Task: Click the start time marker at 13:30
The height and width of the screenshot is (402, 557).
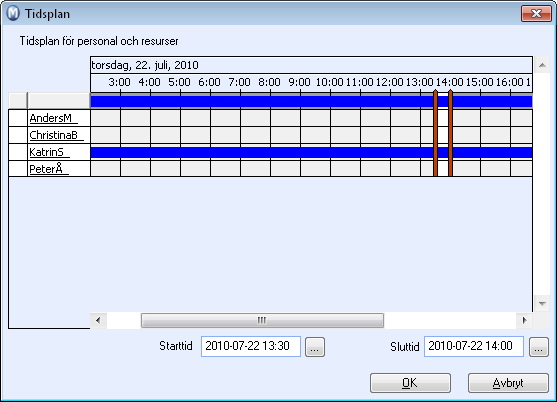Action: click(436, 133)
